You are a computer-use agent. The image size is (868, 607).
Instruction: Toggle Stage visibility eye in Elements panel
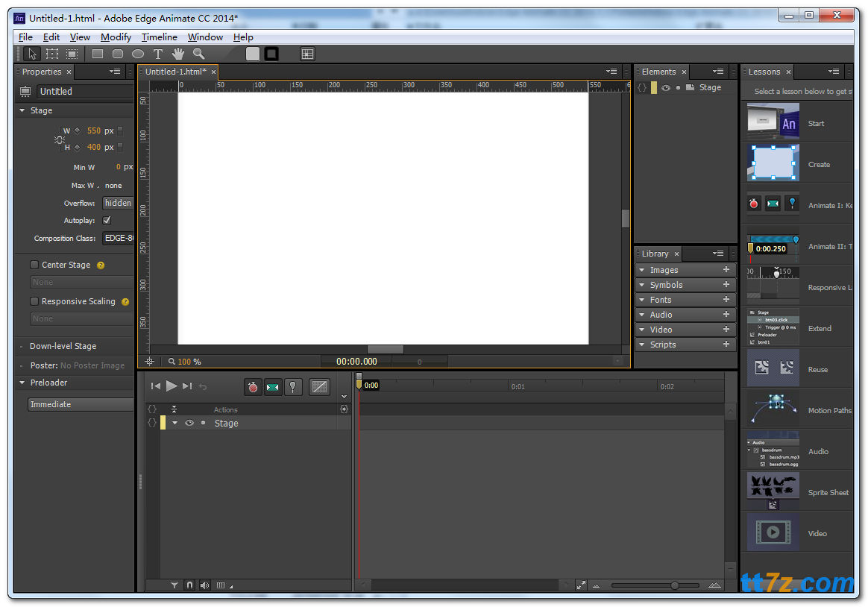pyautogui.click(x=666, y=87)
